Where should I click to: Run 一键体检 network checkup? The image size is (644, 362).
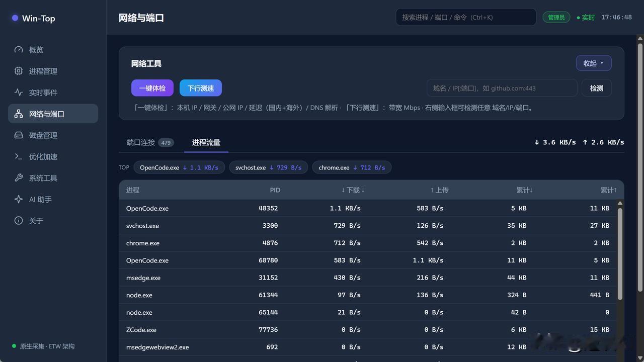pyautogui.click(x=152, y=88)
